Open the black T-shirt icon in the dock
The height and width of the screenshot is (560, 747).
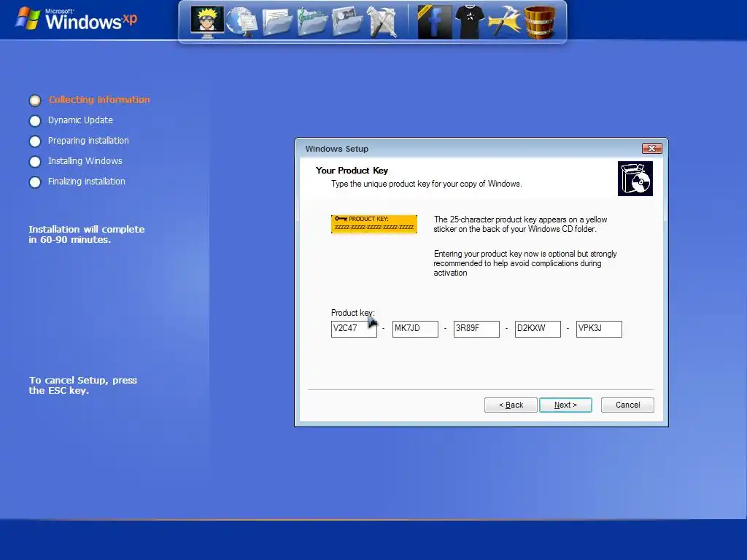(x=469, y=22)
